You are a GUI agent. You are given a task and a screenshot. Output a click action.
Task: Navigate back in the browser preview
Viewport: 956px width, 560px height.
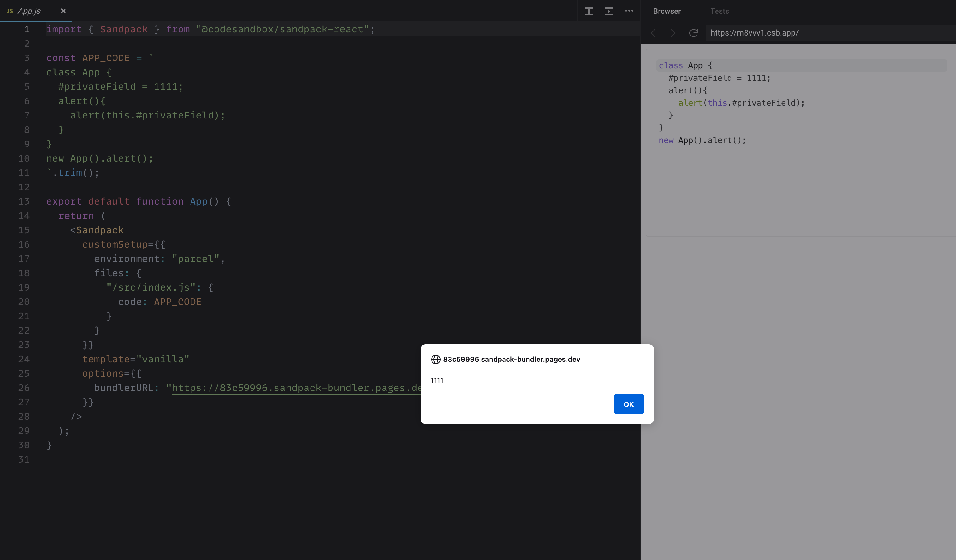coord(654,33)
